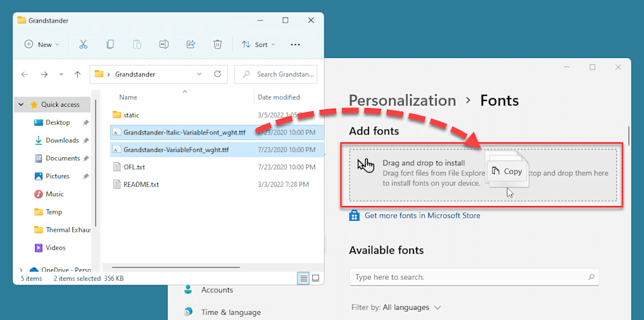Click the text file icon beside OFL.txt
Viewport: 644px width, 320px height.
(x=117, y=167)
